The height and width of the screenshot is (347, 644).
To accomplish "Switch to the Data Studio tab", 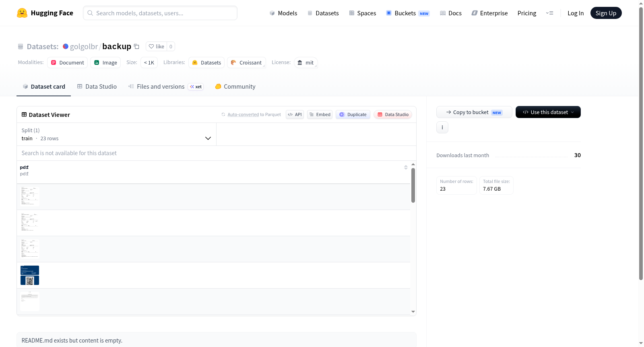I will coord(97,86).
